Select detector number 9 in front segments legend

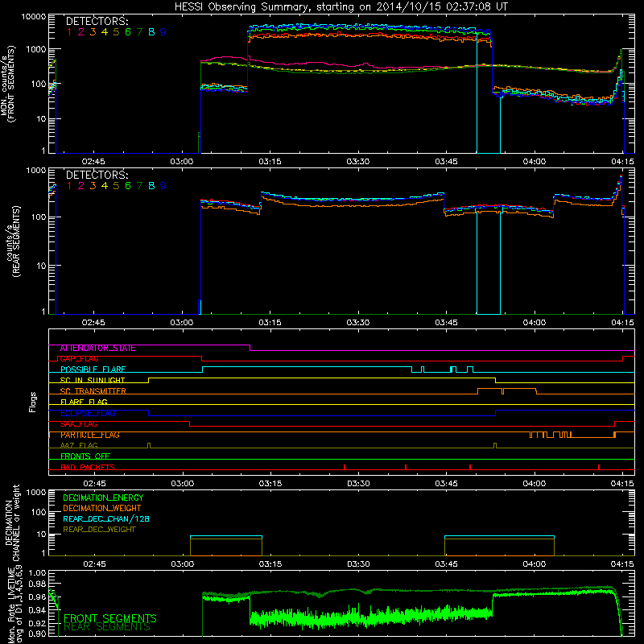pyautogui.click(x=163, y=32)
